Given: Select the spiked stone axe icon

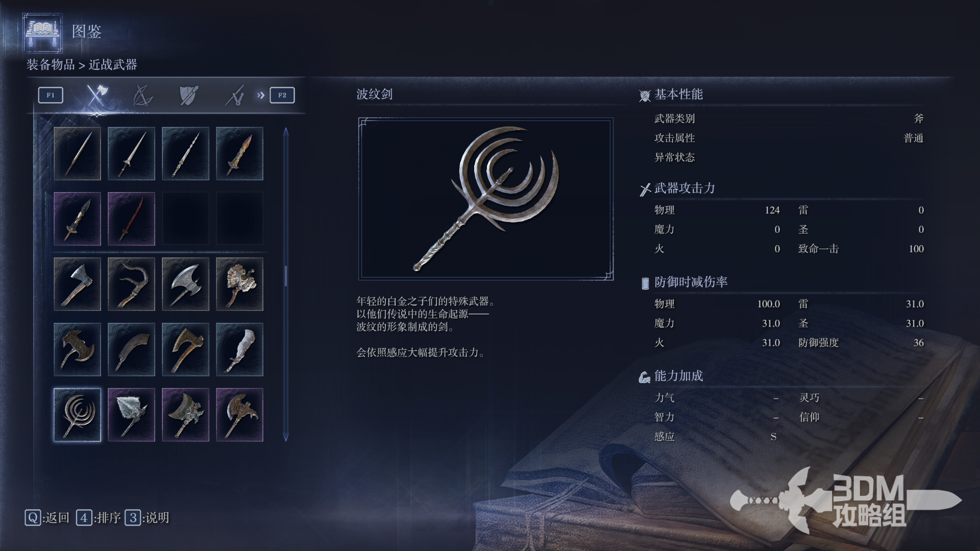Looking at the screenshot, I should pyautogui.click(x=131, y=415).
